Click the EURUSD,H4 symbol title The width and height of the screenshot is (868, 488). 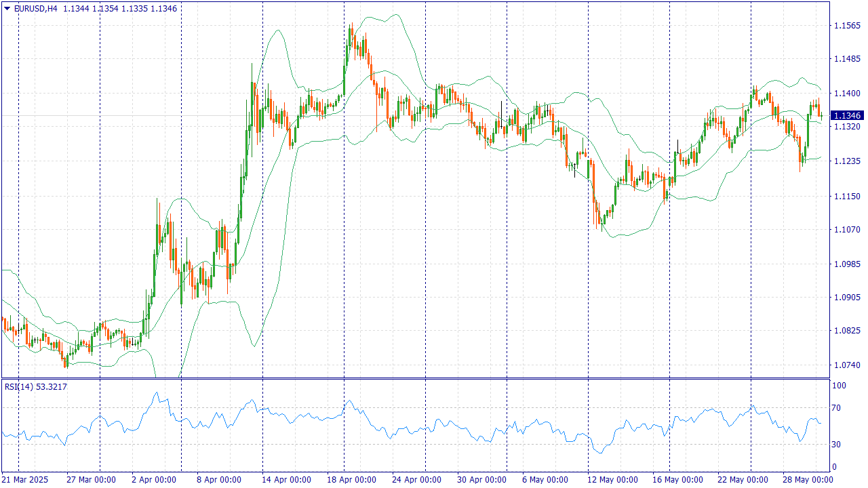tap(35, 9)
